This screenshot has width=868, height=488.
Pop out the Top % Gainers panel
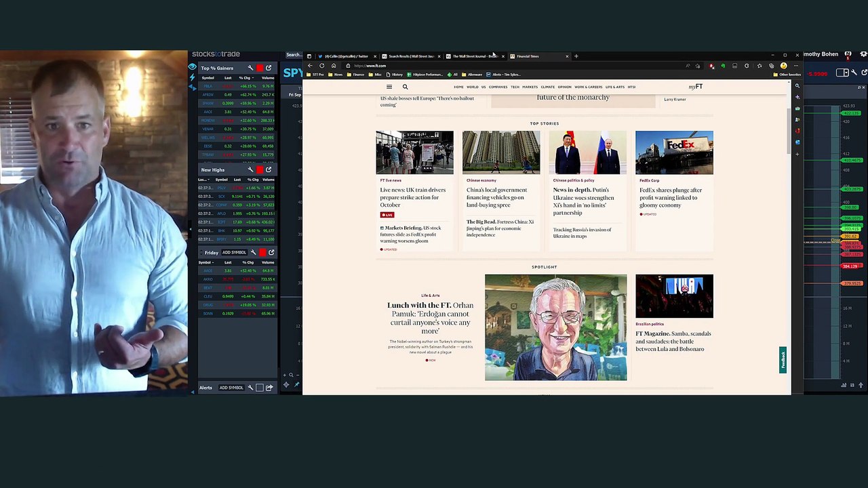click(269, 68)
